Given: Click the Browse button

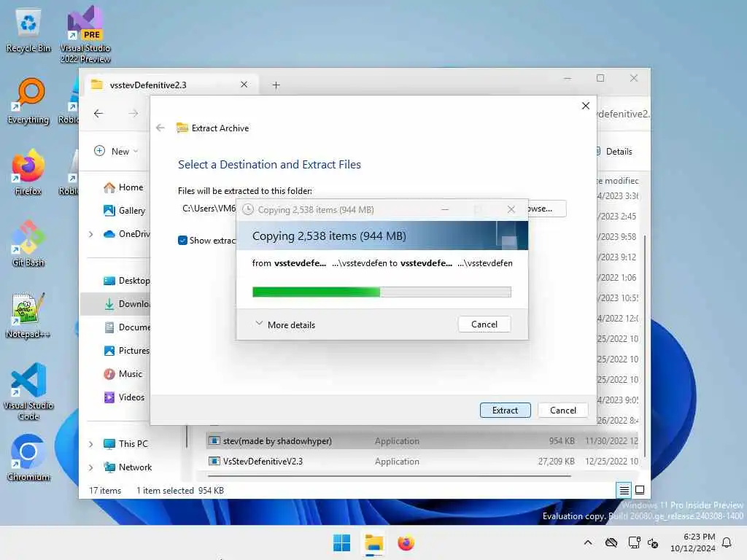Looking at the screenshot, I should (547, 209).
